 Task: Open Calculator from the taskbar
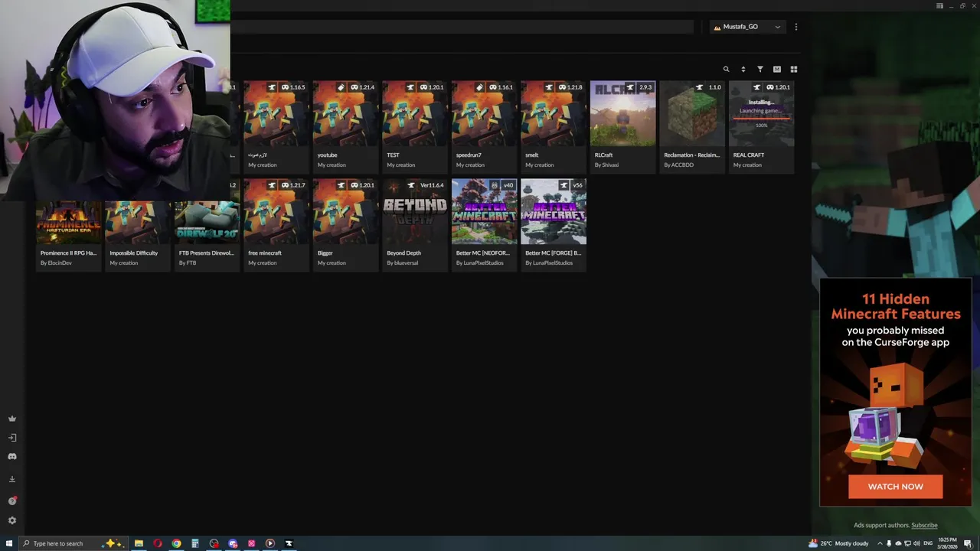[195, 543]
